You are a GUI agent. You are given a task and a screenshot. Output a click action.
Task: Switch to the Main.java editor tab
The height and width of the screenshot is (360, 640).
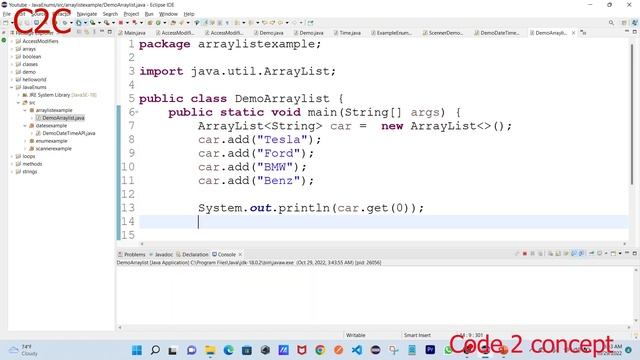pos(132,33)
